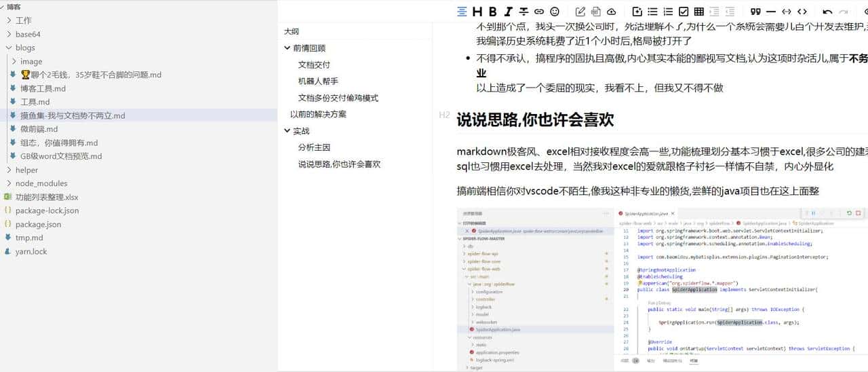Insert a horizontal divider line

click(x=771, y=12)
